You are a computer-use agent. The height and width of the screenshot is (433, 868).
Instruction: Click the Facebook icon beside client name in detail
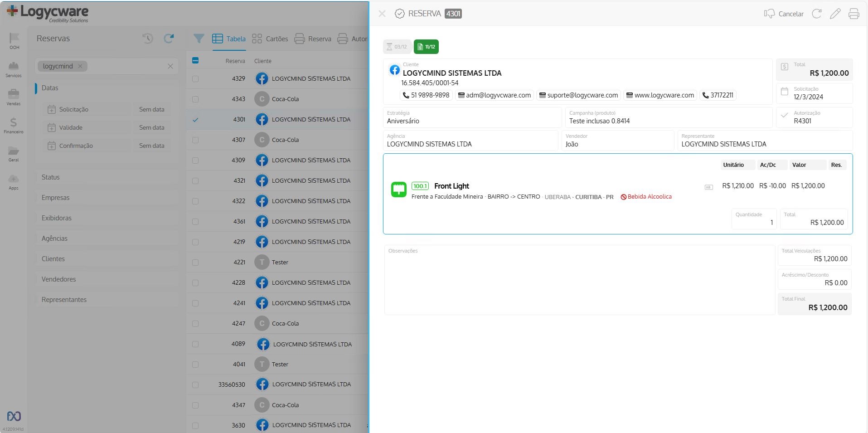(395, 70)
